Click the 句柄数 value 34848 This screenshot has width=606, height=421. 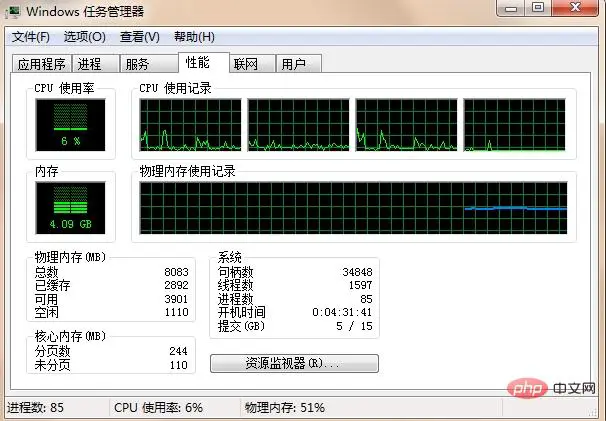[x=357, y=272]
